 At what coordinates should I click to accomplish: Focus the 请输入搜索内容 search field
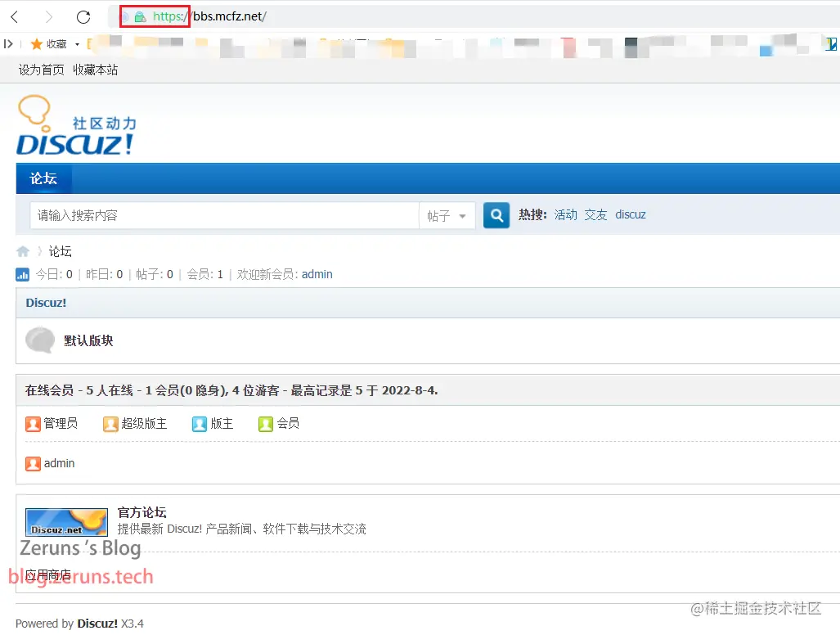click(224, 215)
